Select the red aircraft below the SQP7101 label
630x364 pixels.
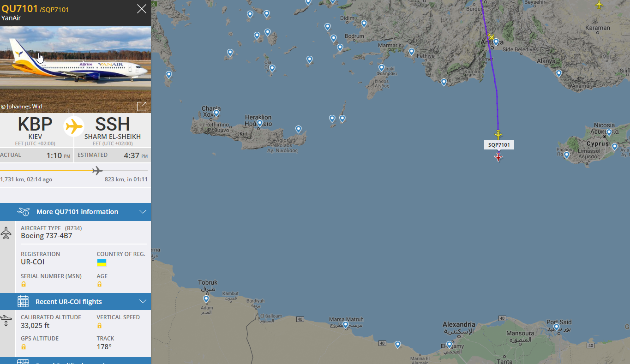[x=498, y=157]
